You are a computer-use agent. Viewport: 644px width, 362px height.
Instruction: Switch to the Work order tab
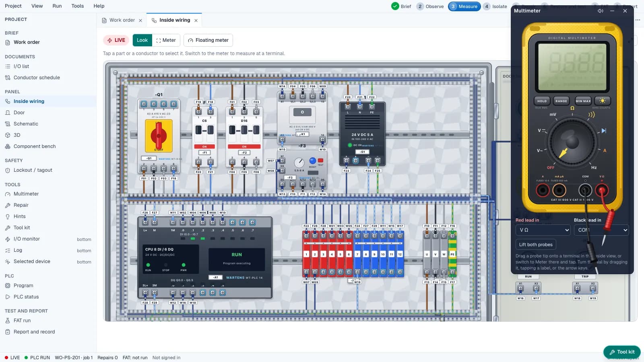point(122,20)
